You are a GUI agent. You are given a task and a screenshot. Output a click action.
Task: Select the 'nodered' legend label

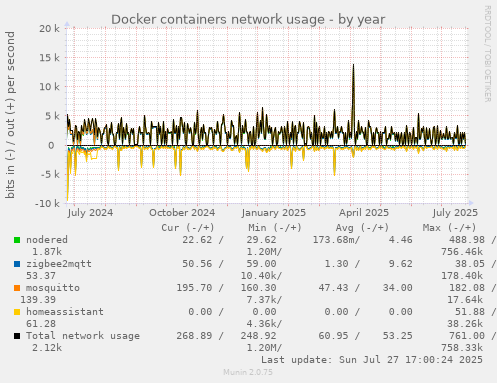[47, 240]
